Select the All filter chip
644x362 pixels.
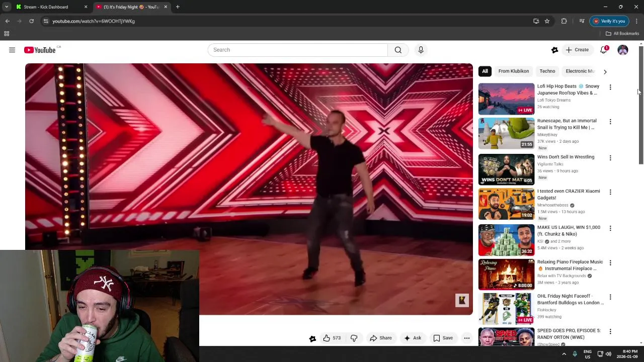(485, 71)
